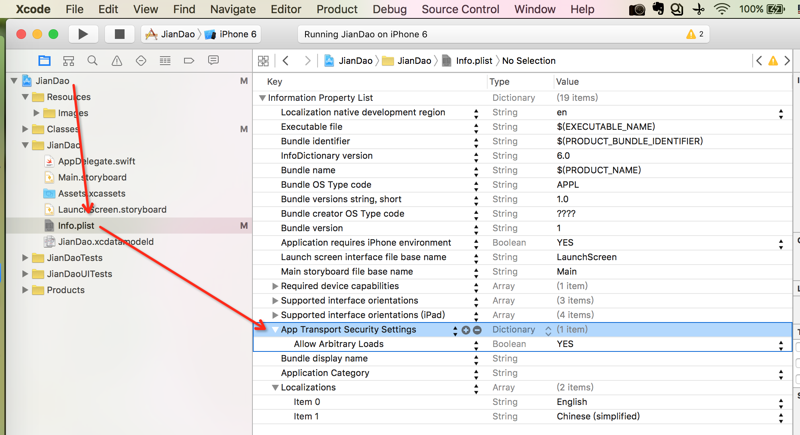Image resolution: width=800 pixels, height=435 pixels.
Task: Collapse the Localizations array
Action: click(x=275, y=388)
